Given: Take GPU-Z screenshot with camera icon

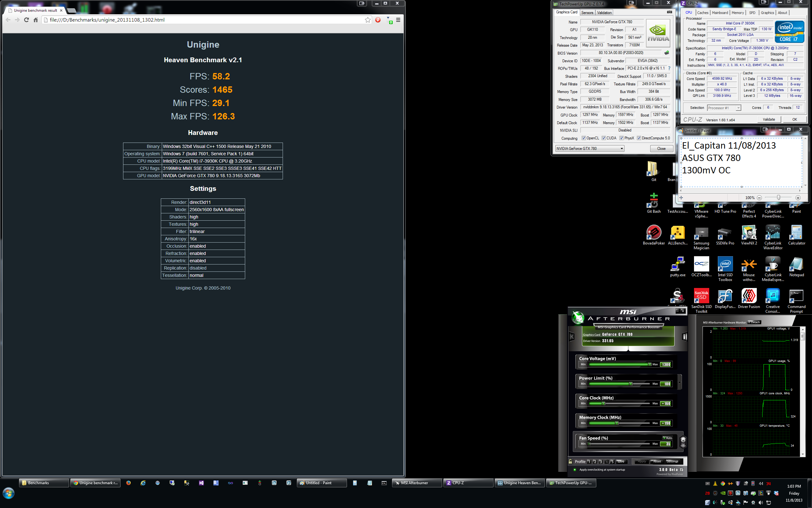Looking at the screenshot, I should click(x=669, y=12).
